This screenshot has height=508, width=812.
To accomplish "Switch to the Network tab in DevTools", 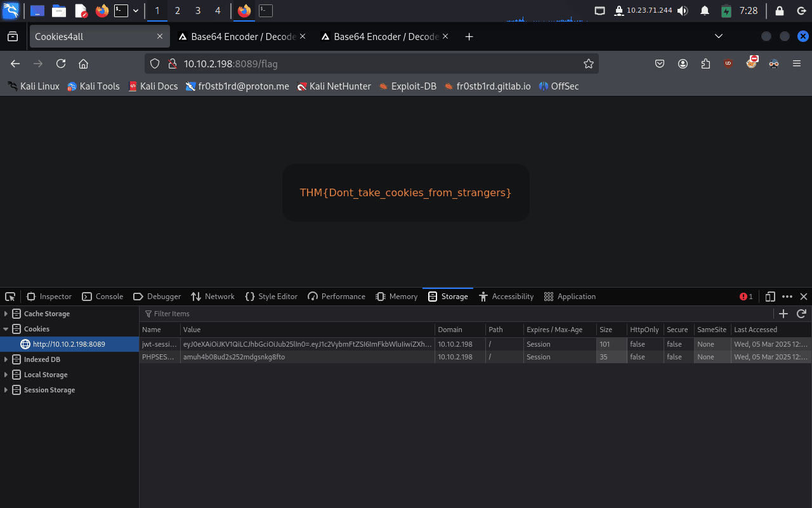I will click(213, 297).
